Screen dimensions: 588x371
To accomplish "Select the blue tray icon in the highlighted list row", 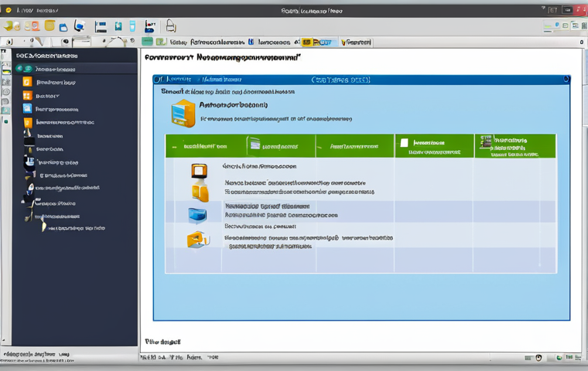I will coord(197,216).
